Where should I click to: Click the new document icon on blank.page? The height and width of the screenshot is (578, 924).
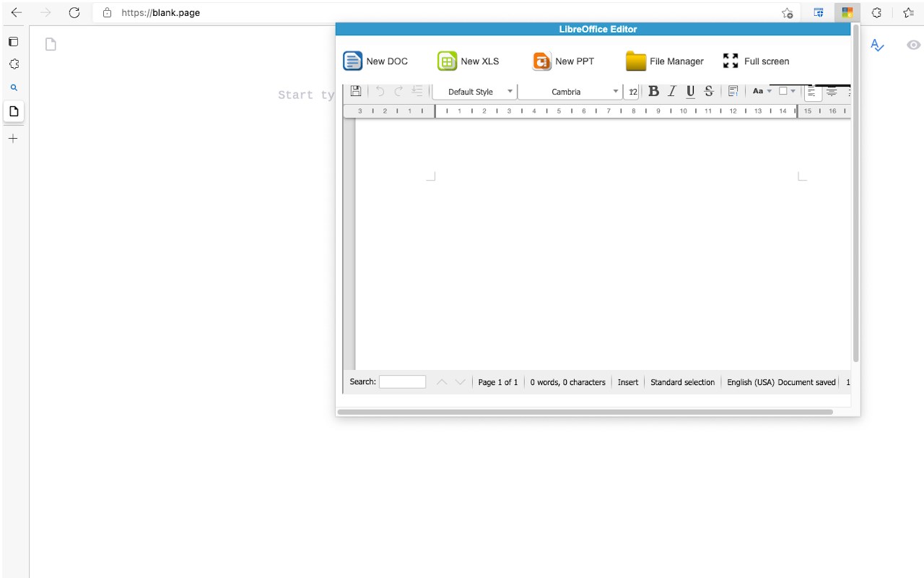click(51, 45)
